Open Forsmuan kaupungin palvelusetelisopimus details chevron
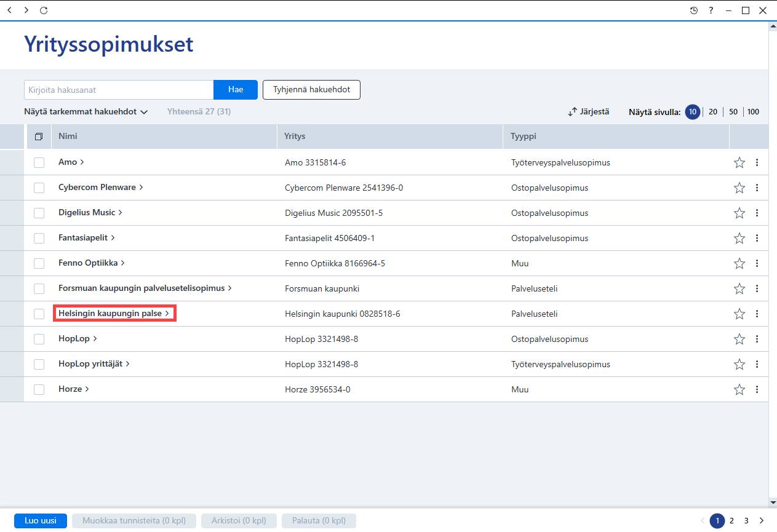Screen dimensions: 777x532 (x=230, y=288)
